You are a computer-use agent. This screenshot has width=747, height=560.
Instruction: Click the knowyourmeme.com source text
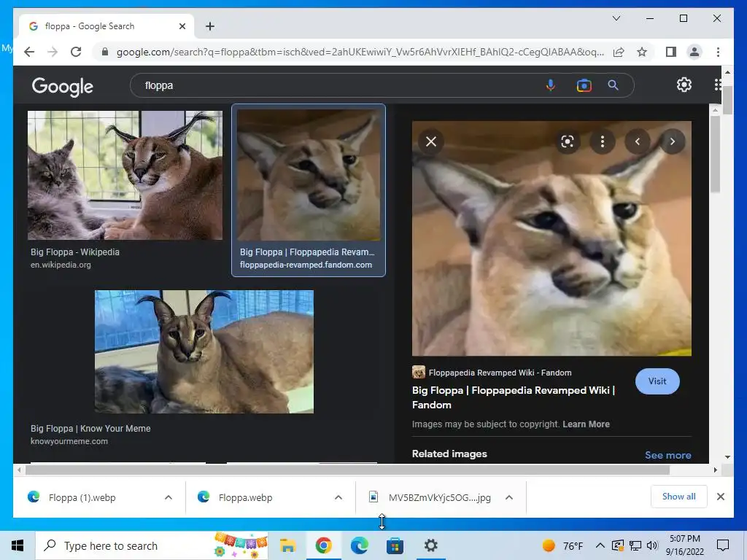(x=69, y=441)
